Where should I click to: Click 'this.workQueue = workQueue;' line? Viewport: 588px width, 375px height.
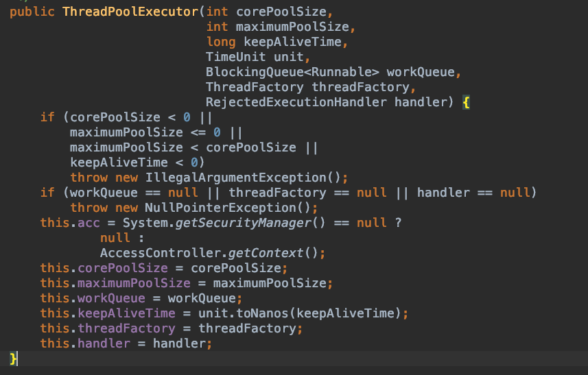141,298
